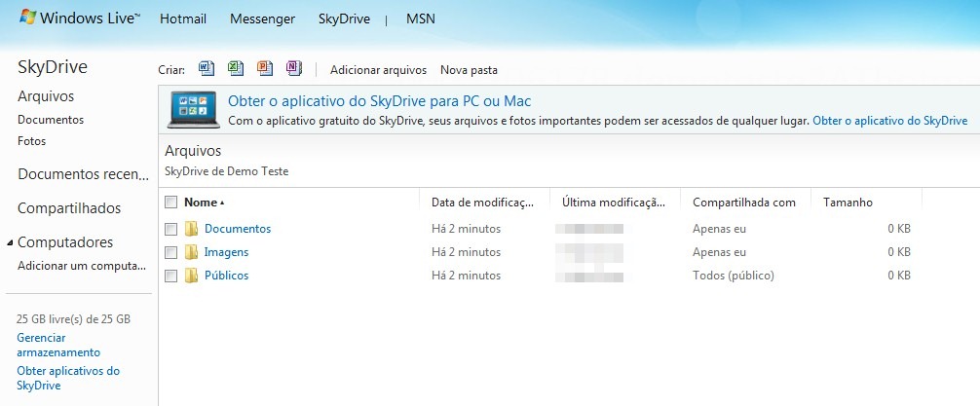Create a new Word document
This screenshot has width=980, height=406.
[x=207, y=68]
